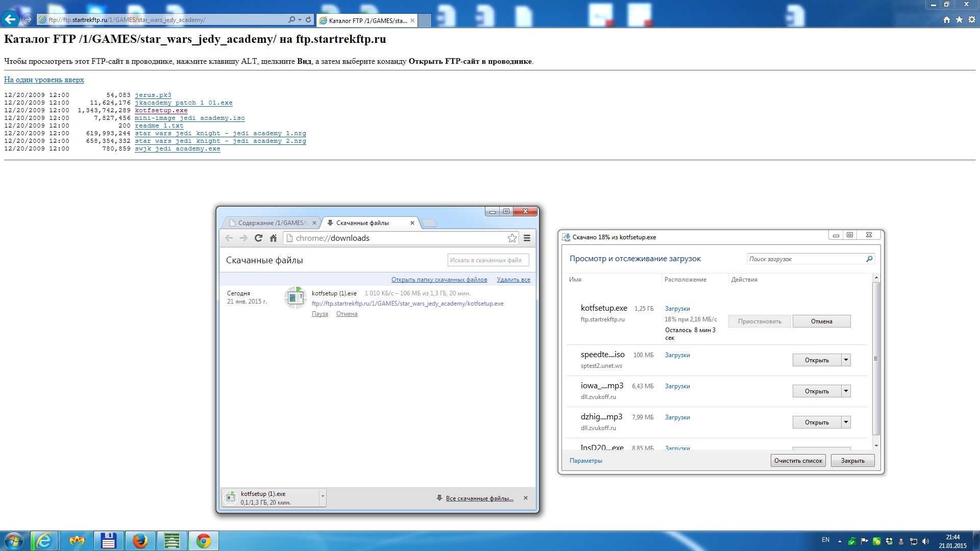Click the search magnifier in IE downloads
The image size is (980, 551).
coord(869,259)
